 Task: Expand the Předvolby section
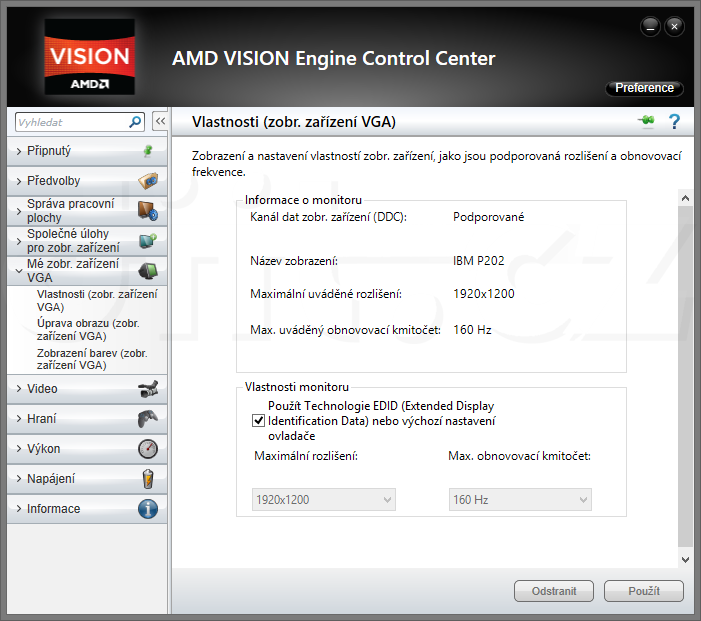point(87,181)
